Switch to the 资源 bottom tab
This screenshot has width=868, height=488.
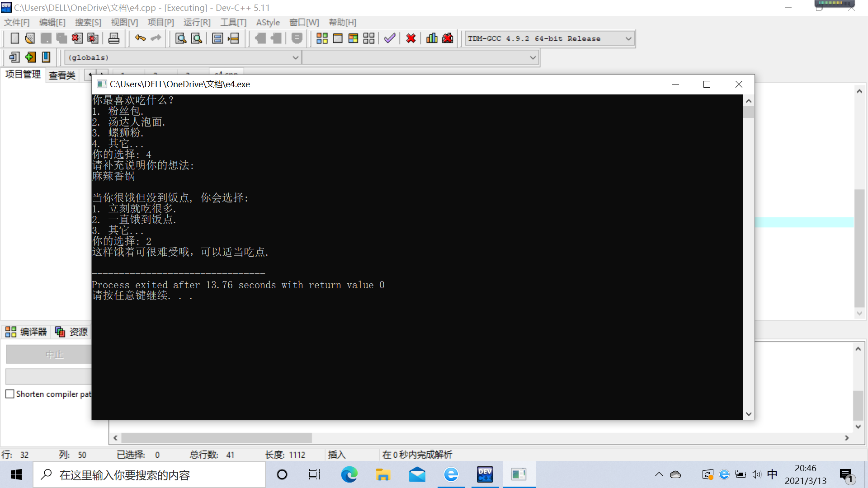(71, 332)
